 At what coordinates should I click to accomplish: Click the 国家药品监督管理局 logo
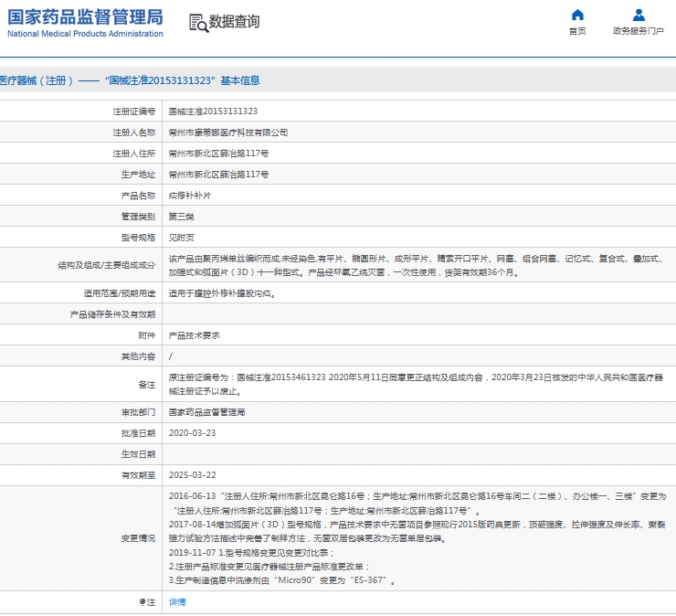pos(85,17)
